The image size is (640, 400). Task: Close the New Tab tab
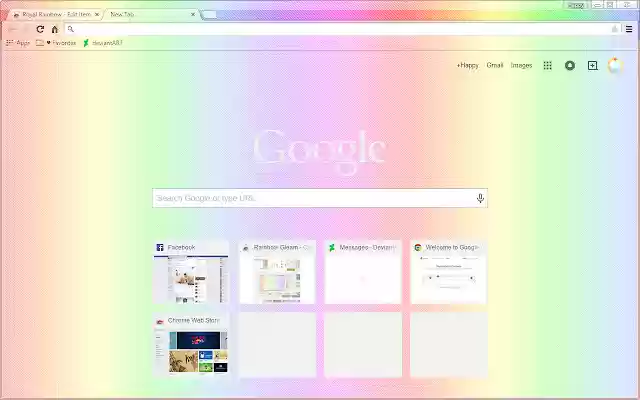pyautogui.click(x=193, y=14)
